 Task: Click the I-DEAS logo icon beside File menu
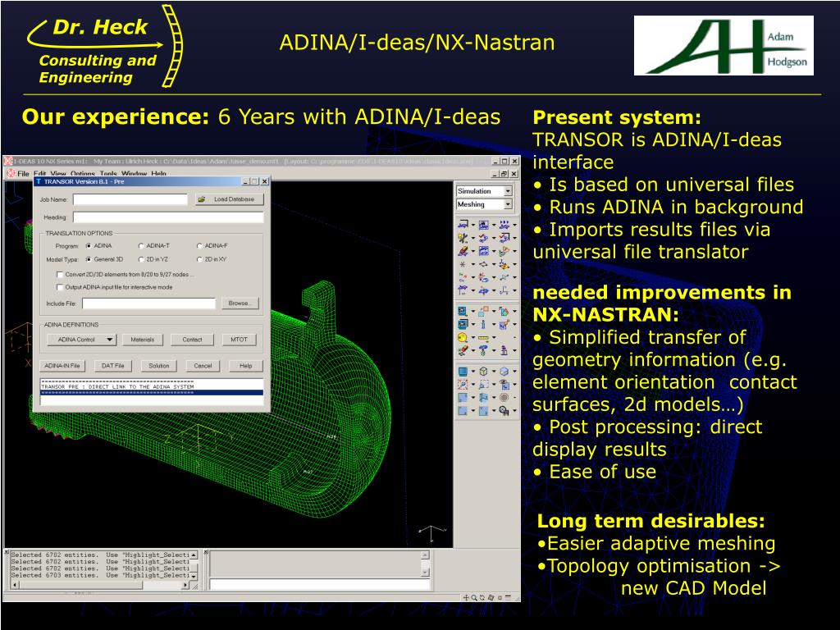pos(11,173)
